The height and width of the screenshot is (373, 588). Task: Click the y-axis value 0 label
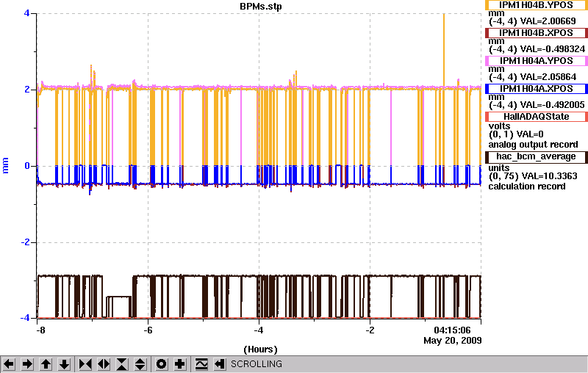pyautogui.click(x=27, y=166)
